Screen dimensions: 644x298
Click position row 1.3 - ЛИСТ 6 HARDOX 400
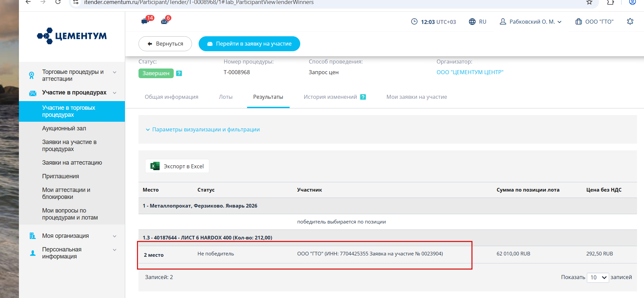(207, 237)
